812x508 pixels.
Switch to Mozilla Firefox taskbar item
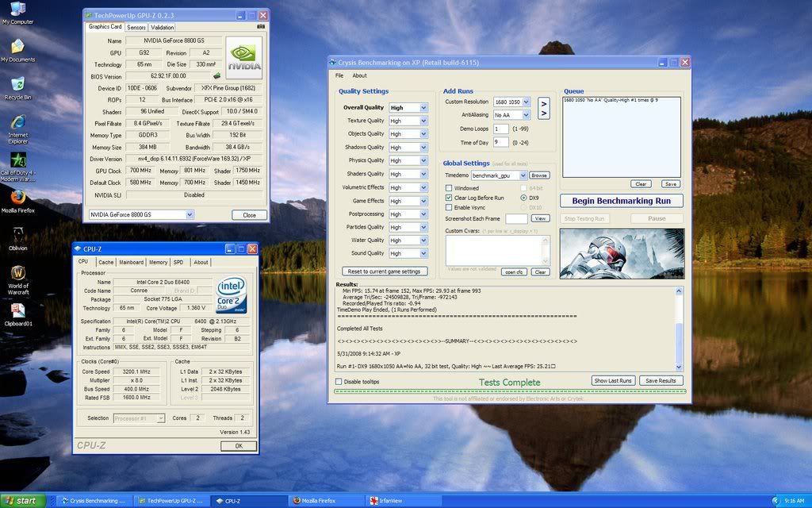(x=326, y=501)
